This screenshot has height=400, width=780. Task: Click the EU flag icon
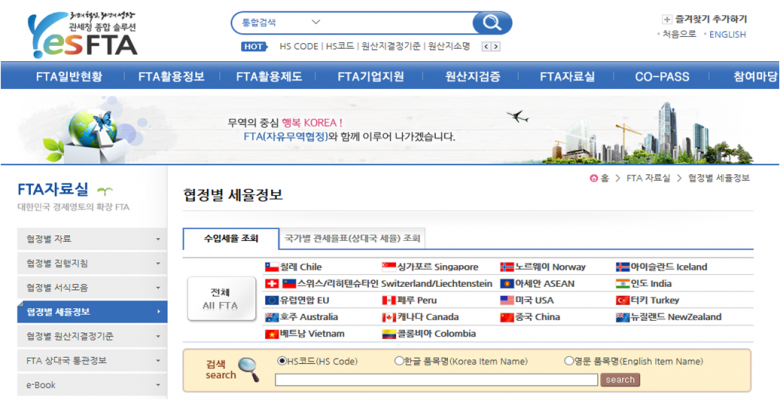pyautogui.click(x=272, y=300)
